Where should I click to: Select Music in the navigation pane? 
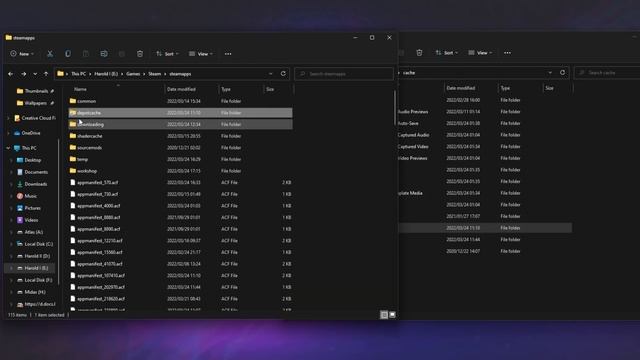pyautogui.click(x=30, y=196)
